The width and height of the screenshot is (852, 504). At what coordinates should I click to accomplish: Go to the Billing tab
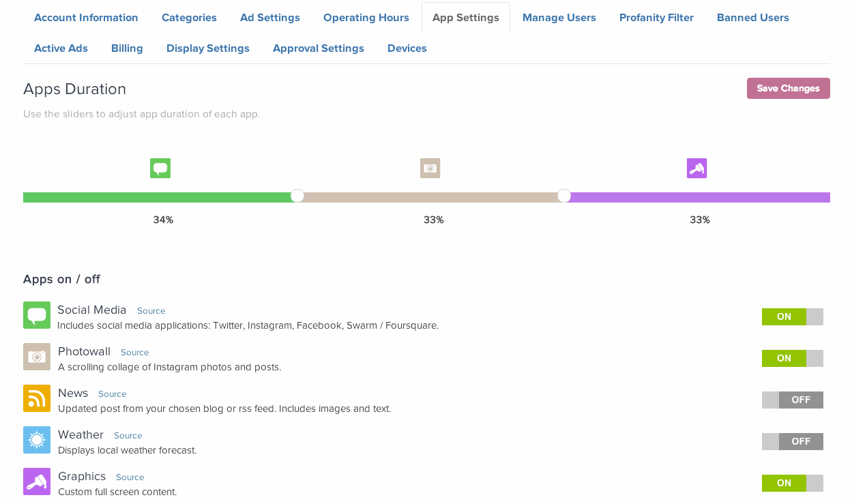pos(127,48)
